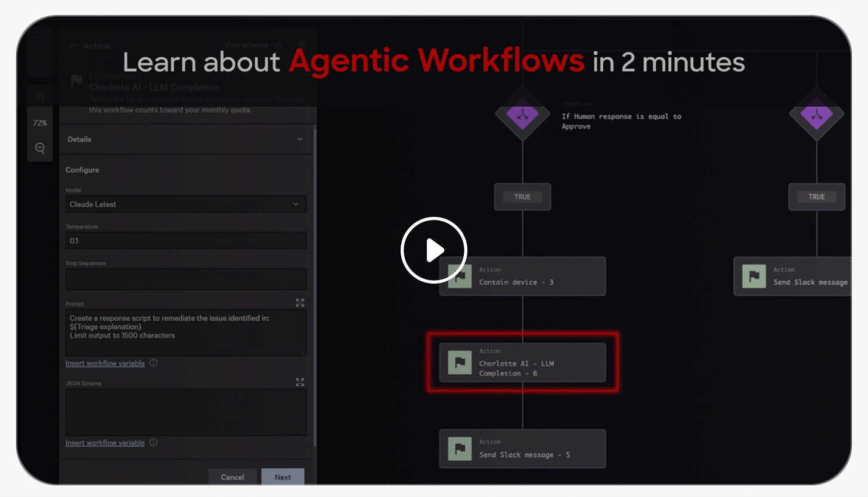868x497 pixels.
Task: Click the condition text 'If Human response is equal to Approve'
Action: 621,122
